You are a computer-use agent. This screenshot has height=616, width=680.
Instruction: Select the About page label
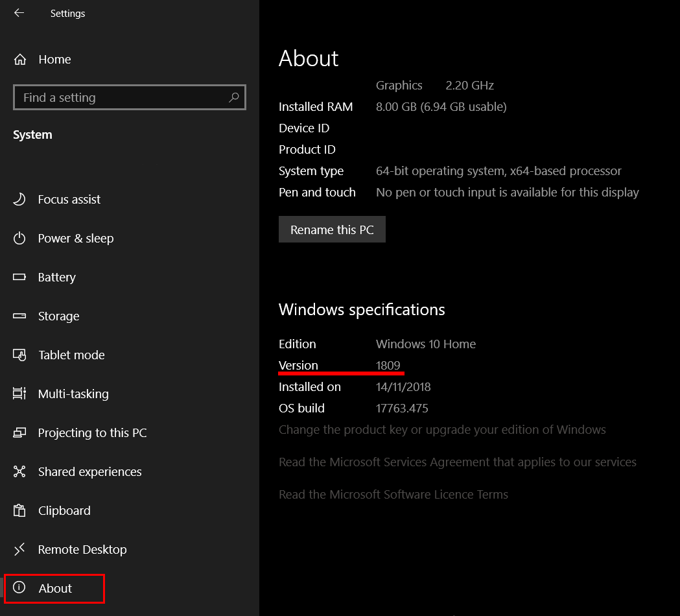tap(55, 588)
